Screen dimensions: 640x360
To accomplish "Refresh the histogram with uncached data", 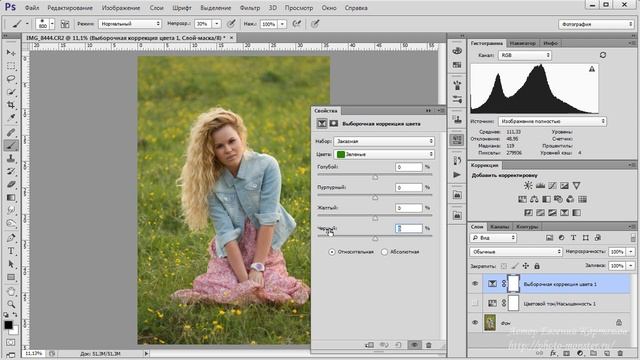I will coord(603,55).
